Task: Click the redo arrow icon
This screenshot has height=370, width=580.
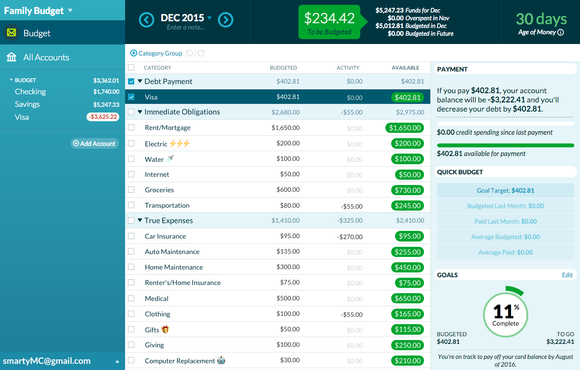Action: (201, 53)
